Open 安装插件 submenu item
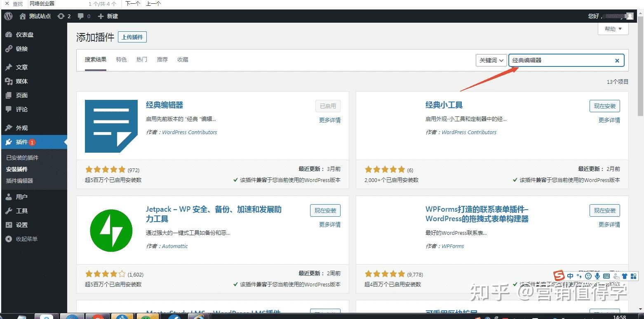This screenshot has height=319, width=644. coord(17,169)
